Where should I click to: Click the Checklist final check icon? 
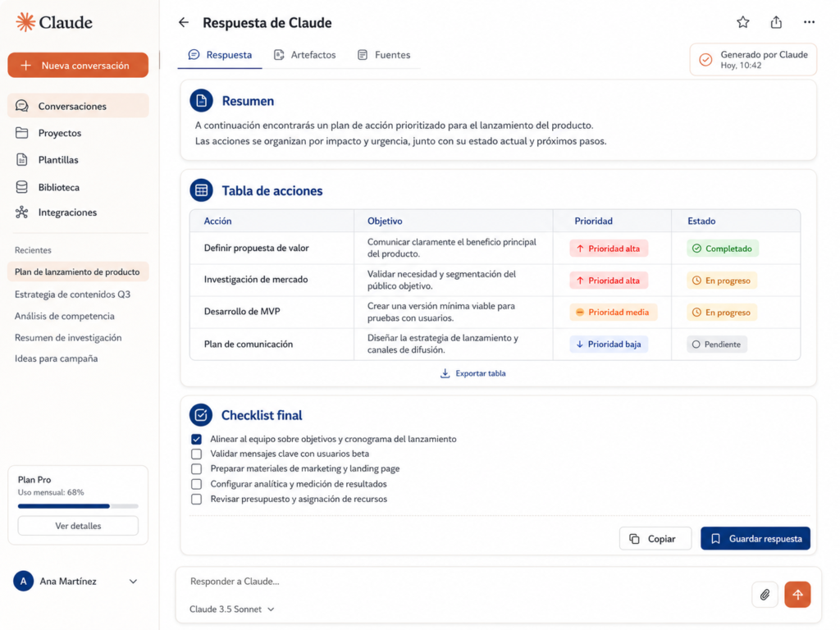[201, 415]
